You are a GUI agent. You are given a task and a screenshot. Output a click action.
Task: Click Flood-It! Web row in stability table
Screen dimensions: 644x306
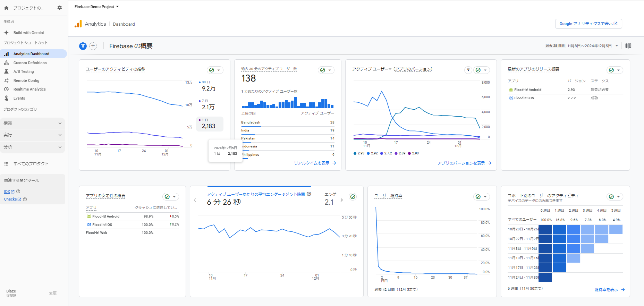click(132, 233)
